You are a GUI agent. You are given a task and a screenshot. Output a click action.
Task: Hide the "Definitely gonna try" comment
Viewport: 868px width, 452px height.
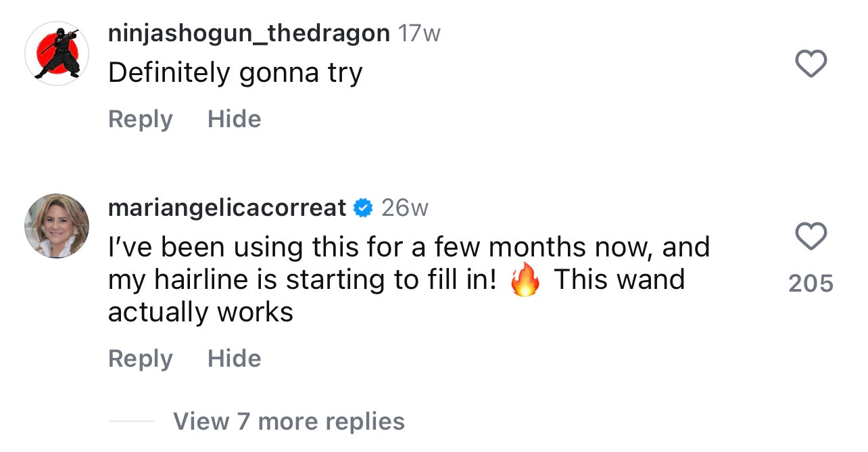[x=234, y=119]
